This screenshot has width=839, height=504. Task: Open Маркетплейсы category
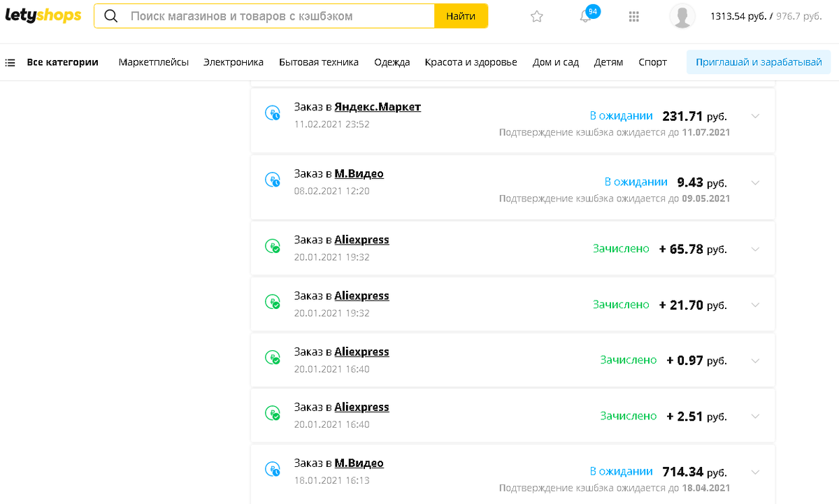pyautogui.click(x=154, y=62)
